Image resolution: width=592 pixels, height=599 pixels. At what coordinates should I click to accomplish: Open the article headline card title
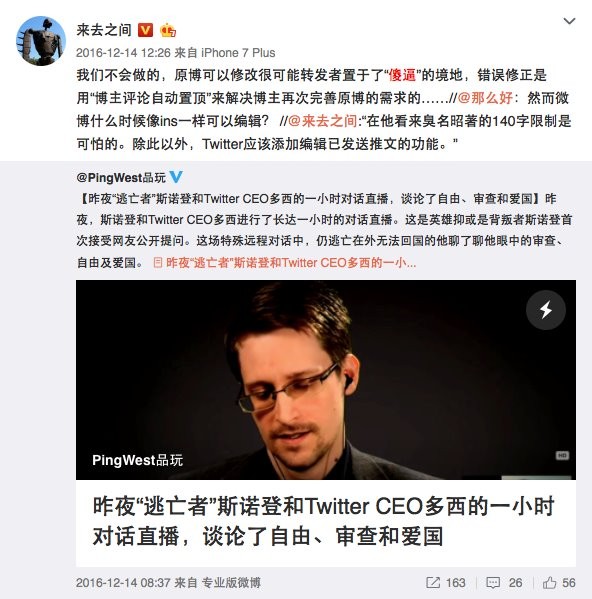click(x=323, y=521)
